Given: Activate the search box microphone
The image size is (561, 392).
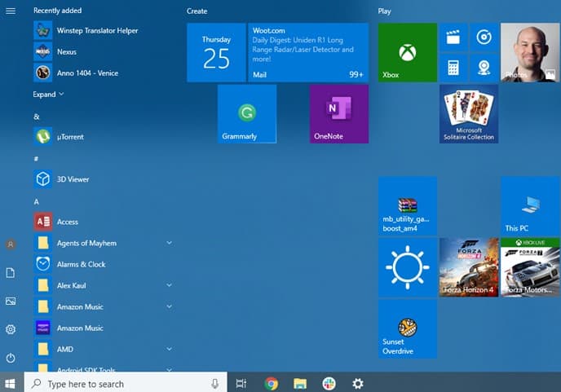Looking at the screenshot, I should pos(214,384).
